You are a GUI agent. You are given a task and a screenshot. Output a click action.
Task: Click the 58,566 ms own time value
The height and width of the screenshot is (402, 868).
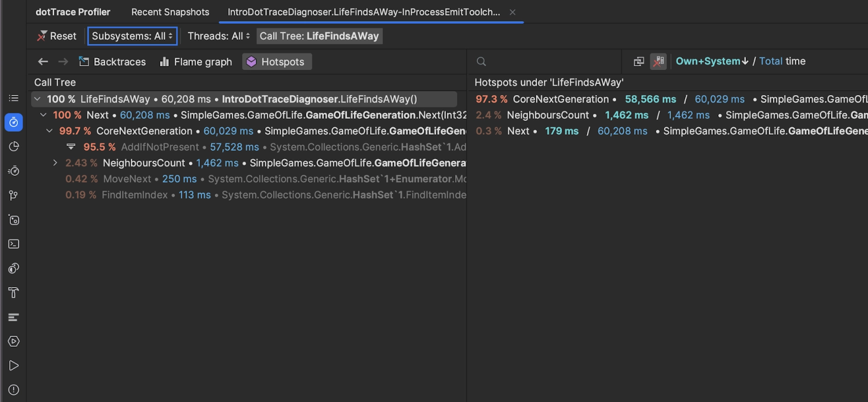coord(650,99)
